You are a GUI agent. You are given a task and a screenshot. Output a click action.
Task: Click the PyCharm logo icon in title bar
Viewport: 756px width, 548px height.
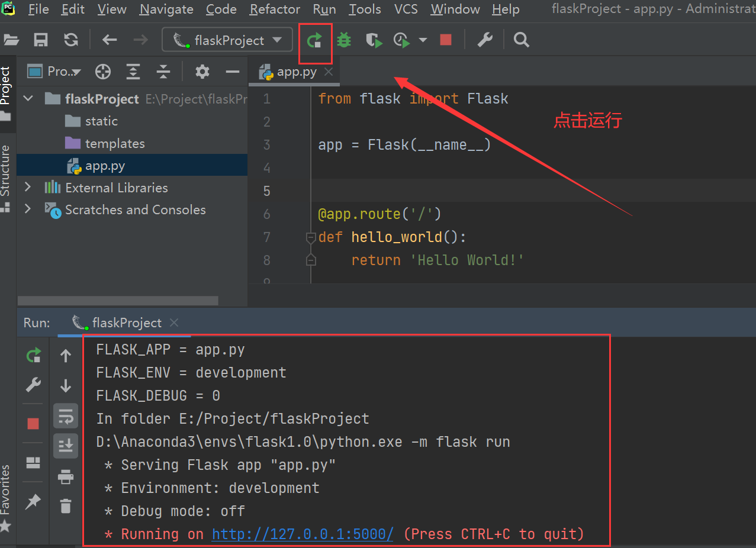pyautogui.click(x=8, y=8)
